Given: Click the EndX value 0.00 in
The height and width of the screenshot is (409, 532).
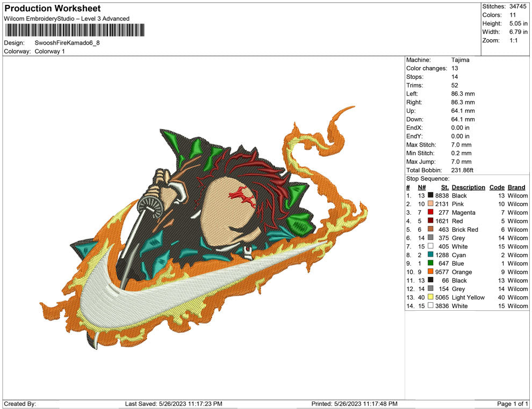Looking at the screenshot, I should click(x=461, y=128).
